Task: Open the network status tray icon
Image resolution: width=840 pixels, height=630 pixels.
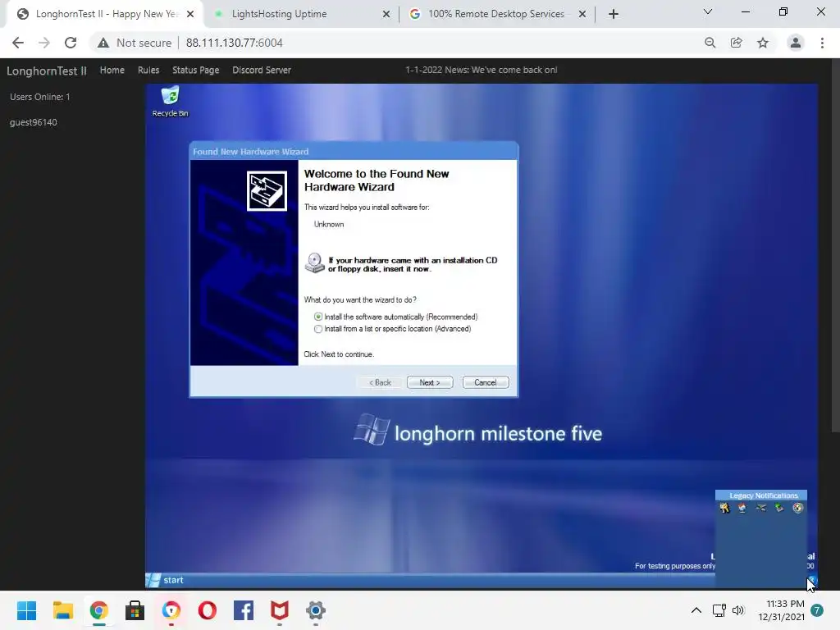Action: pyautogui.click(x=719, y=610)
